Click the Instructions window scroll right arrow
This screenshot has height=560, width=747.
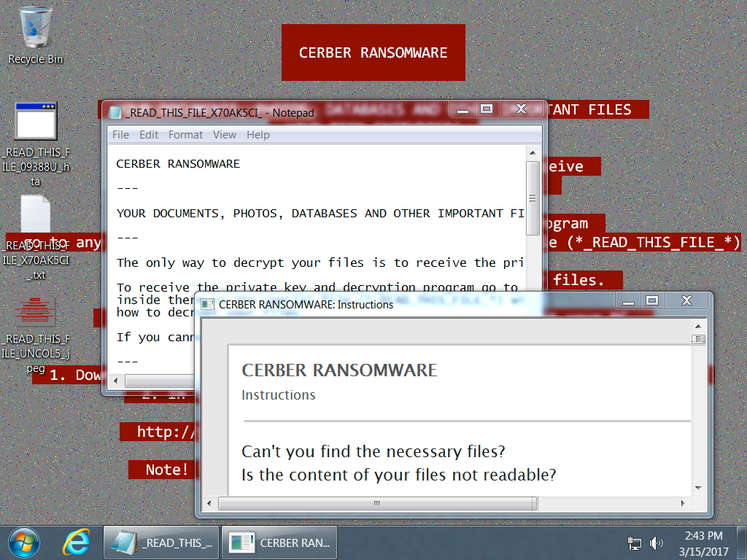point(683,503)
